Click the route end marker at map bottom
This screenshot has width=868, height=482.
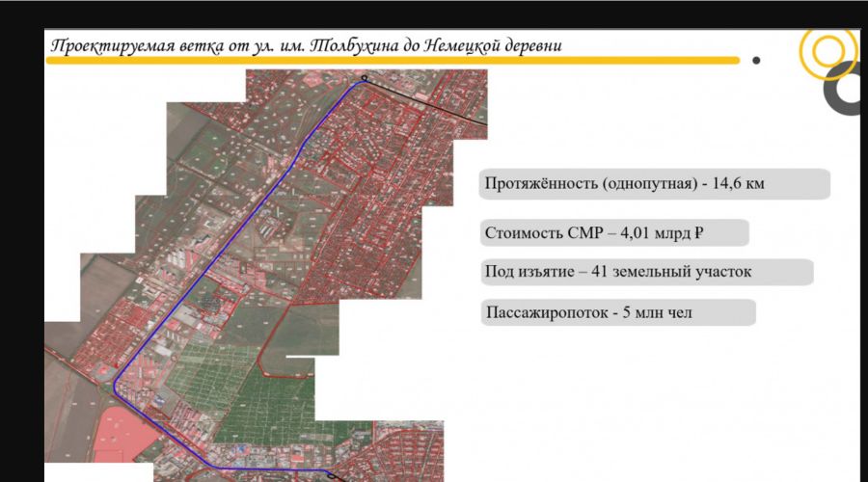(x=331, y=474)
